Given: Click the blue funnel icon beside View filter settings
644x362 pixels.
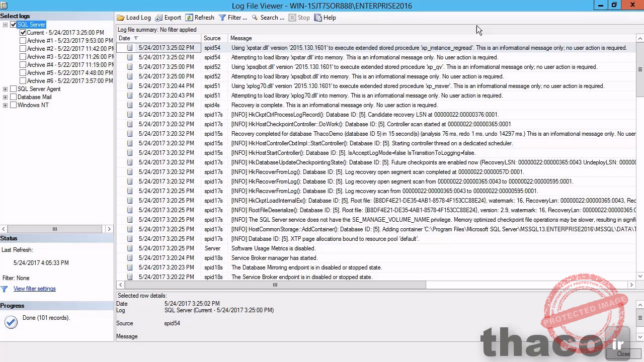Looking at the screenshot, I should tap(5, 289).
